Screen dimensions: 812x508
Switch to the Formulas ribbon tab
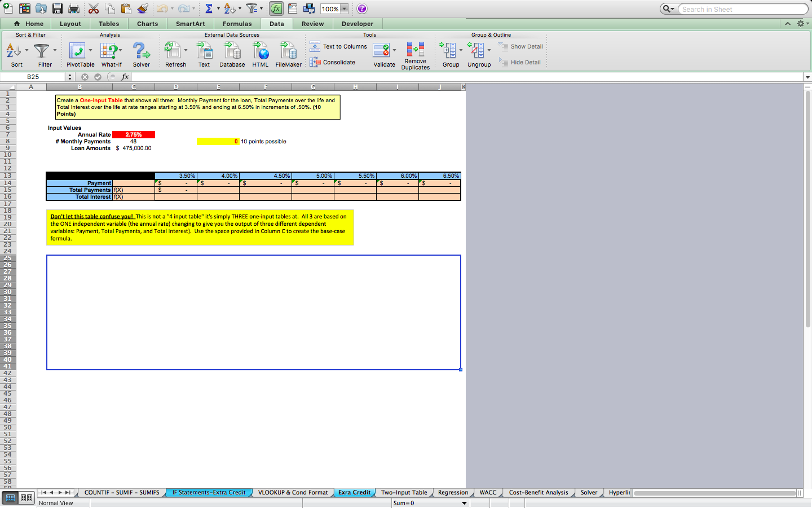pyautogui.click(x=237, y=24)
